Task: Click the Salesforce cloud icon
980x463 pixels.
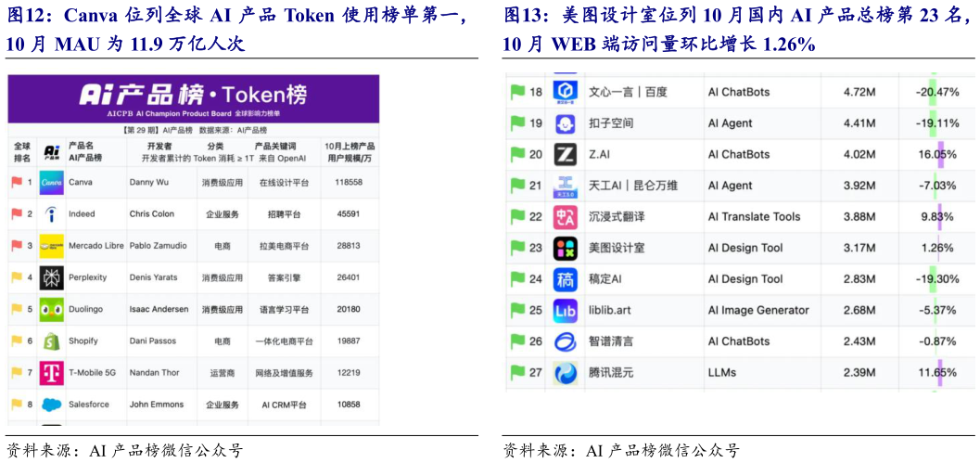Action: pos(51,405)
